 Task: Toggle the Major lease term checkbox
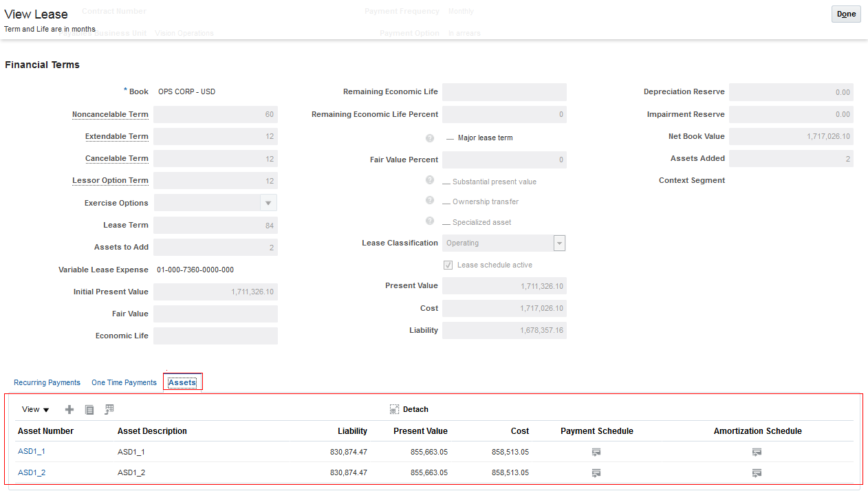coord(451,138)
